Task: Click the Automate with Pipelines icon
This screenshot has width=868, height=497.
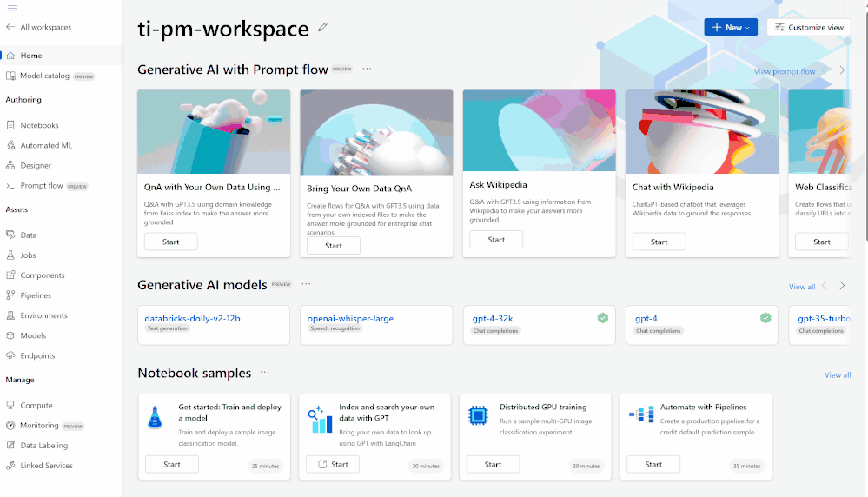Action: click(x=641, y=414)
